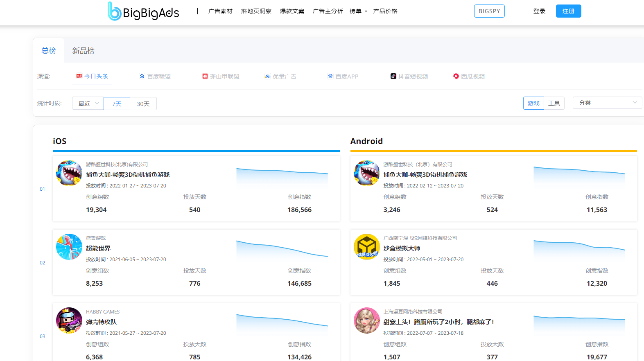
Task: Click the 沙盒模拟大师 trend chart
Action: click(579, 251)
